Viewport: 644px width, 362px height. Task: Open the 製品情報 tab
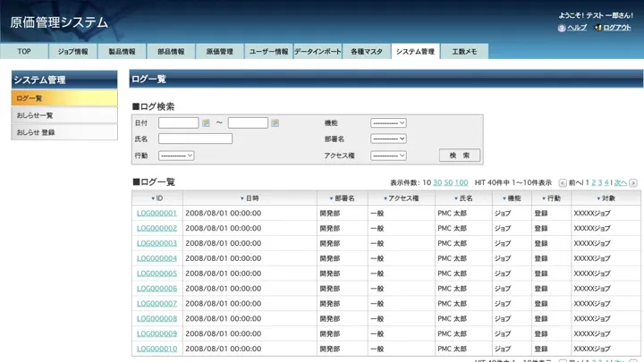[x=122, y=51]
